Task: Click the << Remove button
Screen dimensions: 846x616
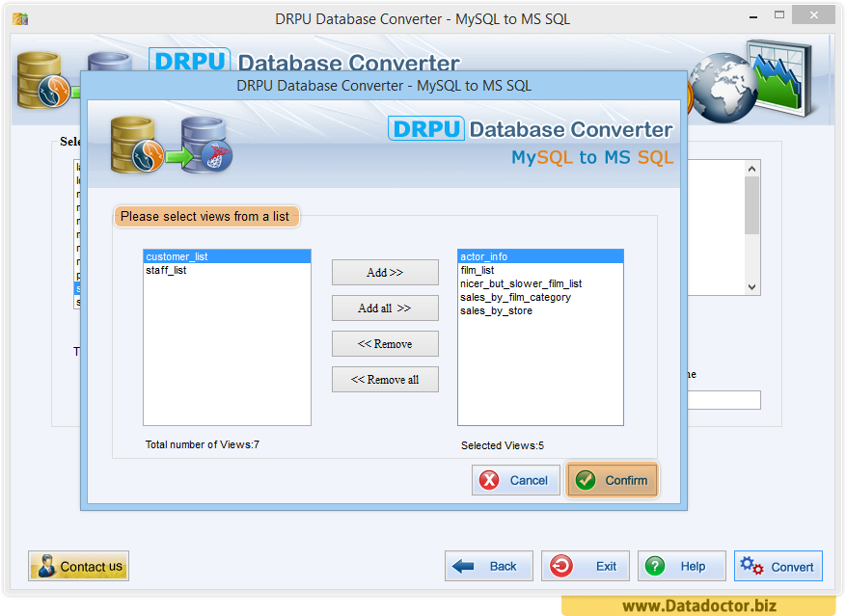Action: (385, 343)
